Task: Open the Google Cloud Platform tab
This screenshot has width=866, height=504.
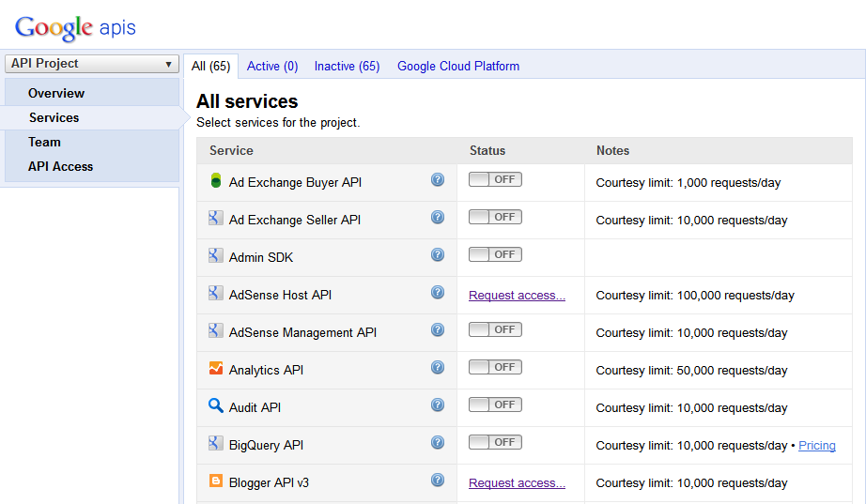Action: coord(458,67)
